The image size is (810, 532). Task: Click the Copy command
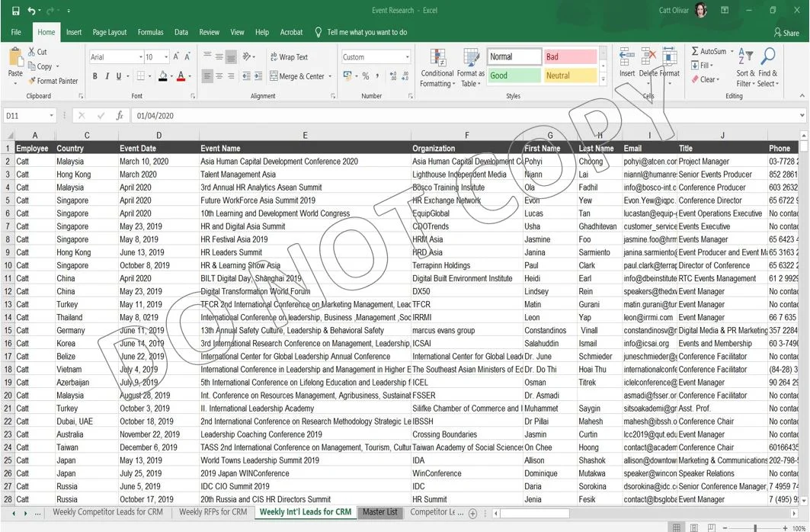40,66
